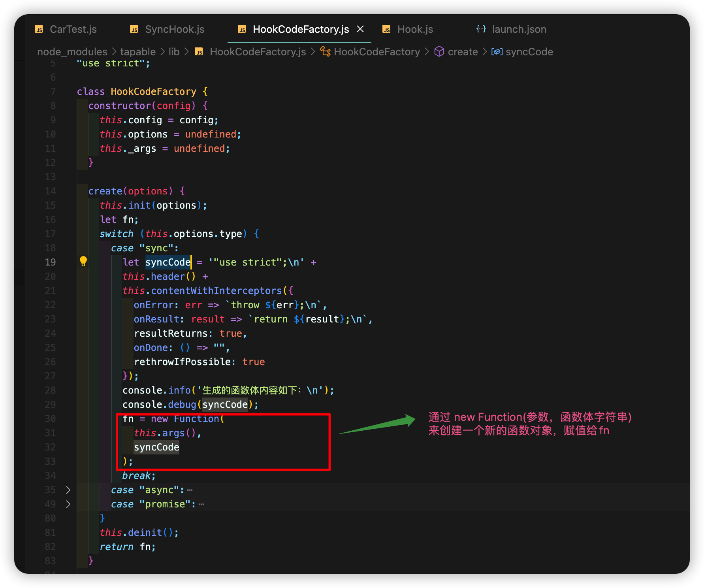Image resolution: width=704 pixels, height=588 pixels.
Task: Click create method in the breadcrumb
Action: point(463,52)
